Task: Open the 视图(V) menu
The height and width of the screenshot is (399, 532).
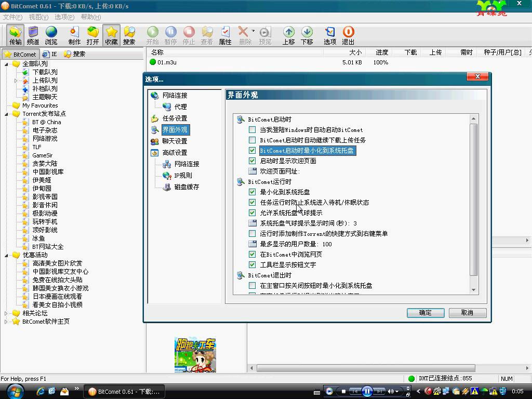Action: 38,17
